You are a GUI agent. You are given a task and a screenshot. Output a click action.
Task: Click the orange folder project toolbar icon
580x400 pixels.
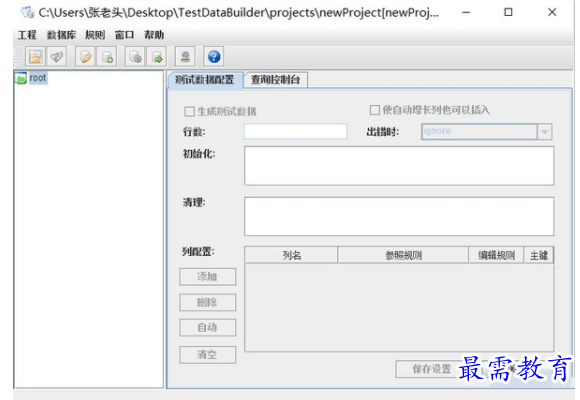[35, 57]
